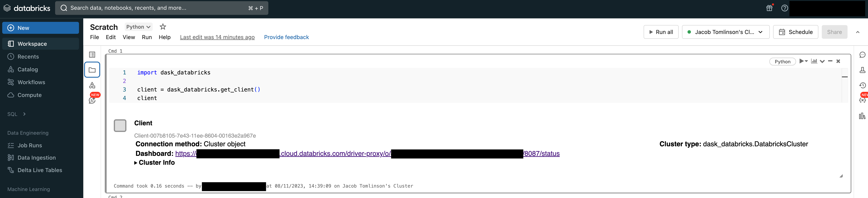Click the import dask_databricks code line

[173, 73]
